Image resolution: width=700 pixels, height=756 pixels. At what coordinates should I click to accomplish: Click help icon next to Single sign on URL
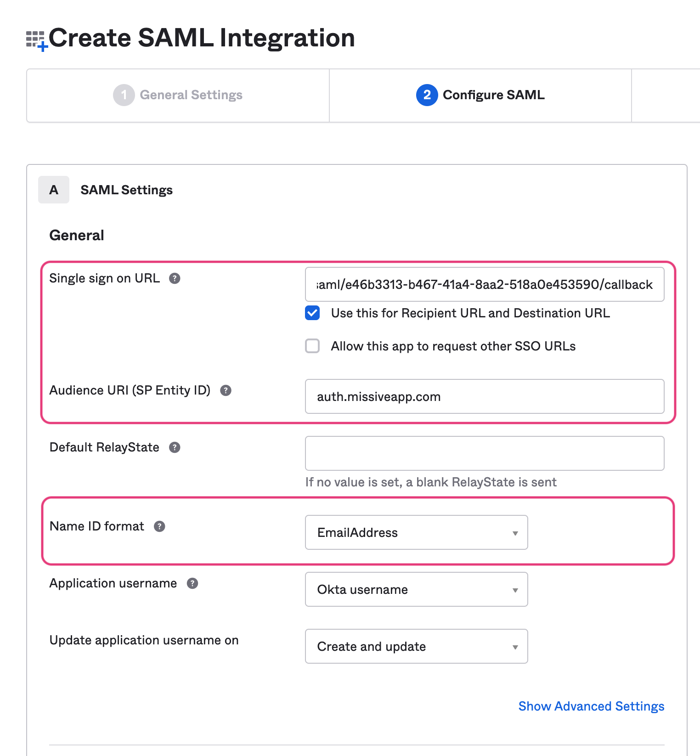(175, 278)
